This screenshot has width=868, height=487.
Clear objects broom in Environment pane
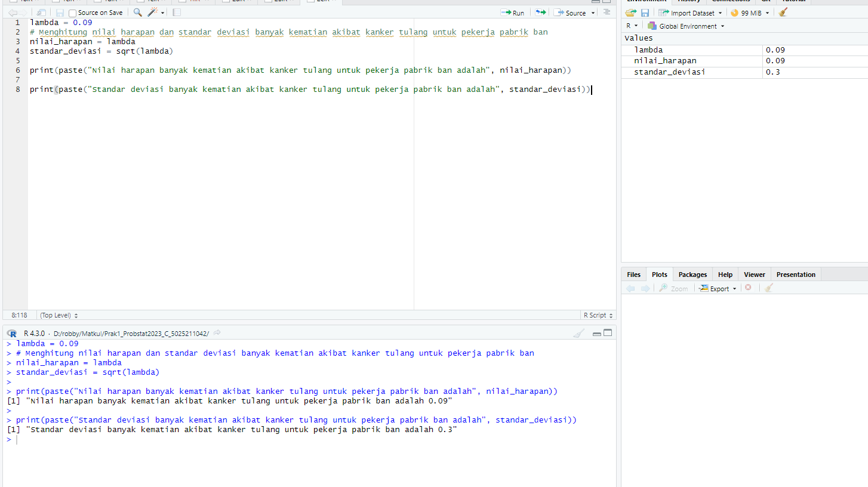click(783, 13)
